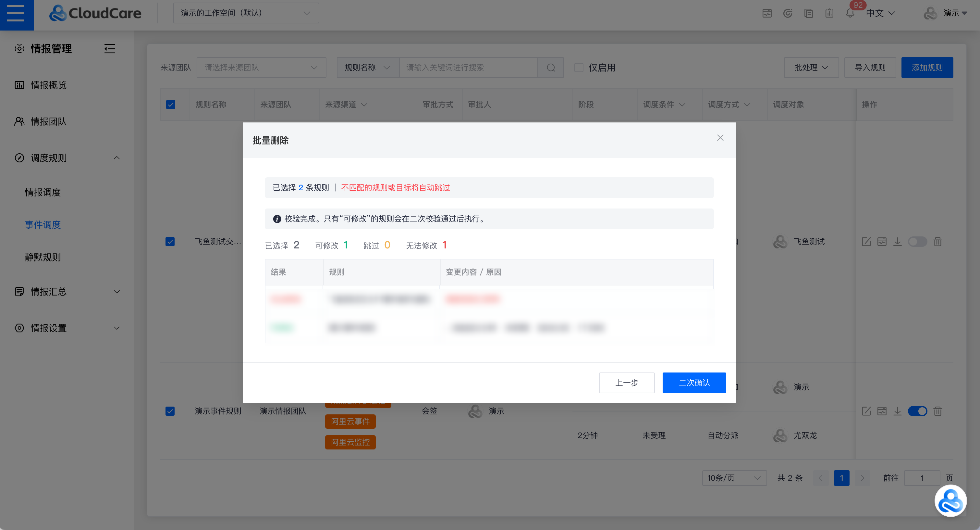This screenshot has height=530, width=980.
Task: Open the 来源团队 selection dropdown
Action: pyautogui.click(x=261, y=68)
